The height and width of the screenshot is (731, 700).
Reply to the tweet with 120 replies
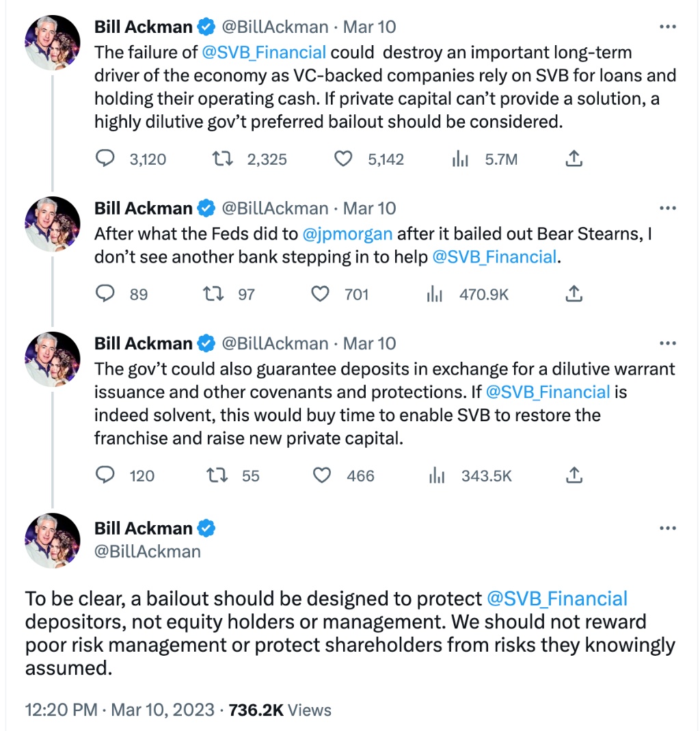pyautogui.click(x=105, y=475)
